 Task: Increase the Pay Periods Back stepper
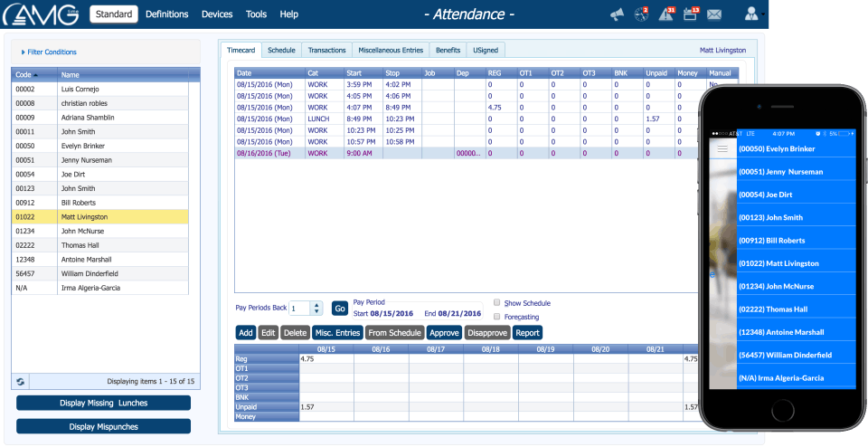(316, 304)
